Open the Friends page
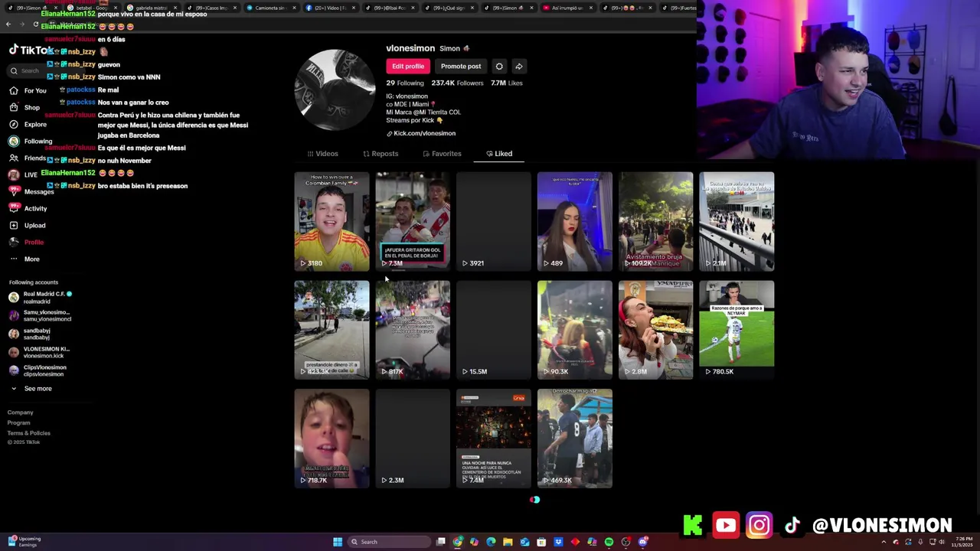Viewport: 980px width, 551px height. click(28, 158)
